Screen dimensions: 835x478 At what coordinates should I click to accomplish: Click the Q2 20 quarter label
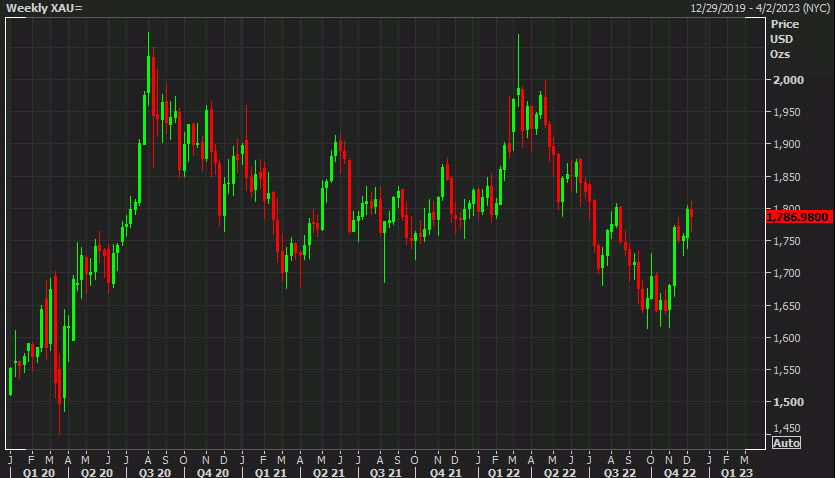(x=97, y=473)
